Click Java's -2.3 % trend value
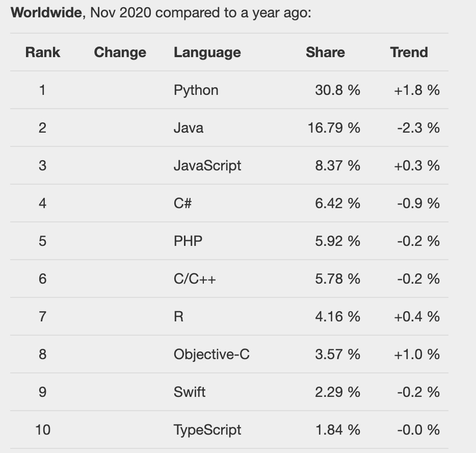Screen dimensions: 476x453 pyautogui.click(x=418, y=128)
